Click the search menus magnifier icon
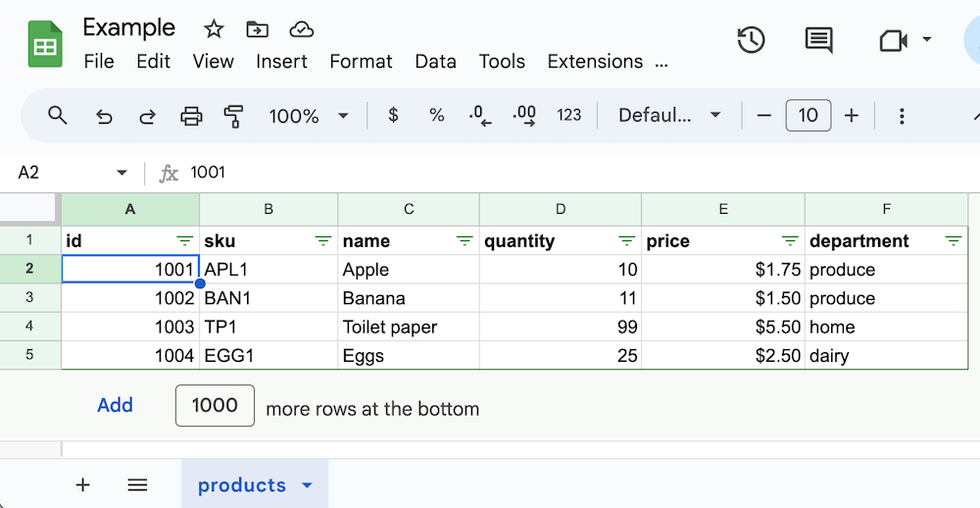 click(58, 116)
